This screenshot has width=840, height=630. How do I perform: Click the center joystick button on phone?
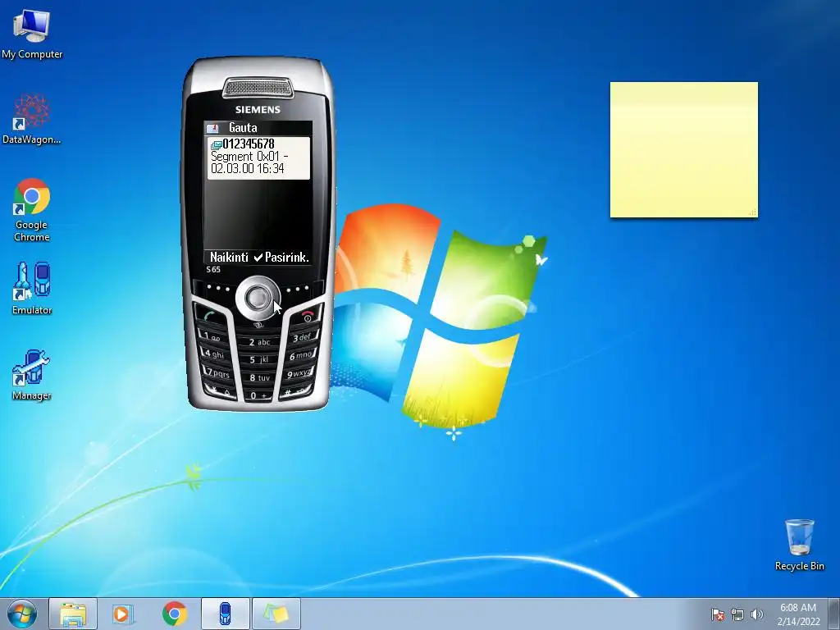pyautogui.click(x=258, y=298)
